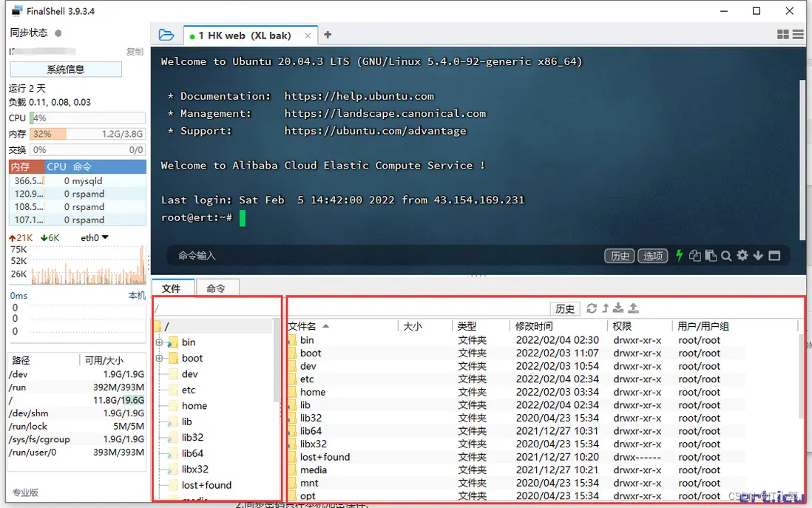Click the 系统信息 button

click(x=66, y=69)
